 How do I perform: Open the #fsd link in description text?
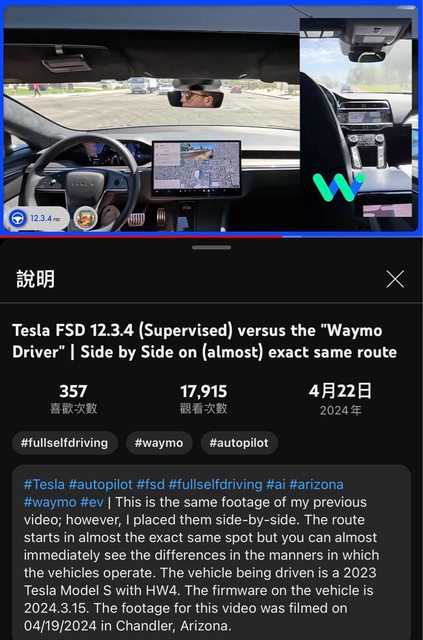[x=151, y=484]
